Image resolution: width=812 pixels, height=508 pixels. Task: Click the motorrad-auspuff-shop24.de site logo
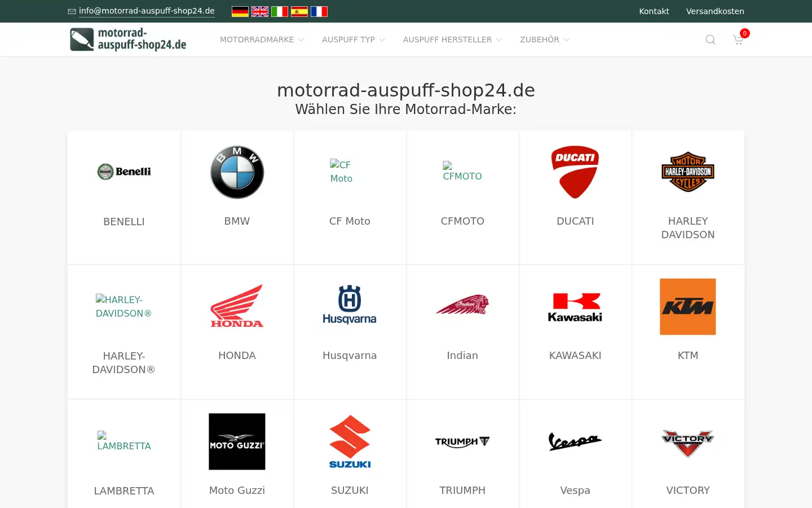[x=128, y=40]
